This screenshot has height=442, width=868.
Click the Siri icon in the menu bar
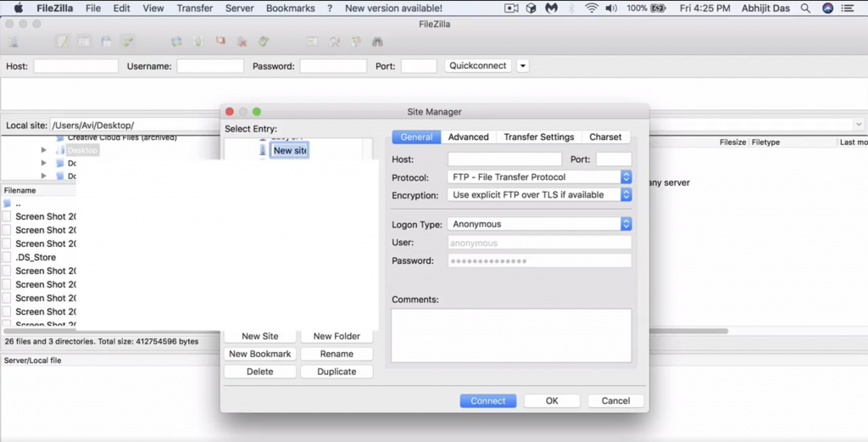click(x=827, y=8)
